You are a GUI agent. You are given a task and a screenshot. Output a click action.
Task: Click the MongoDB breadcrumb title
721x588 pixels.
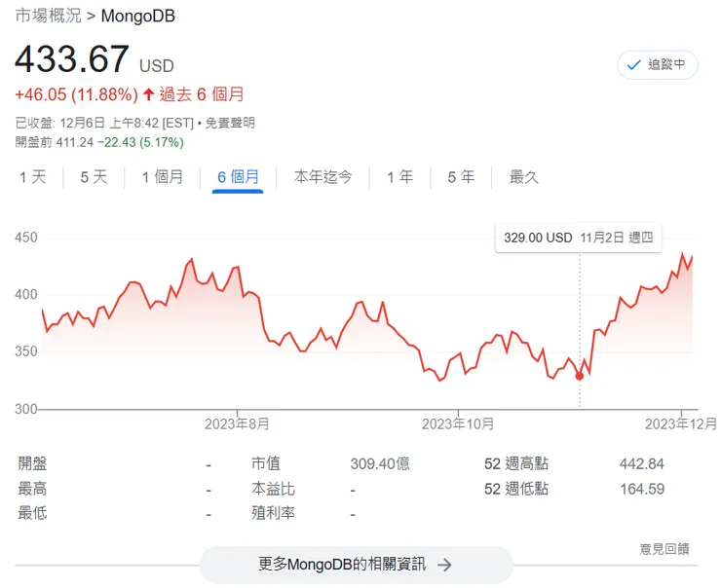click(x=138, y=17)
